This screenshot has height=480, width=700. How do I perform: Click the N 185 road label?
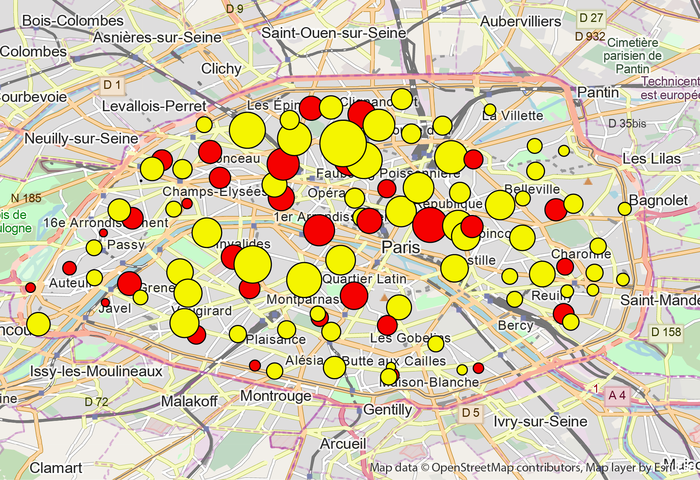(x=26, y=198)
